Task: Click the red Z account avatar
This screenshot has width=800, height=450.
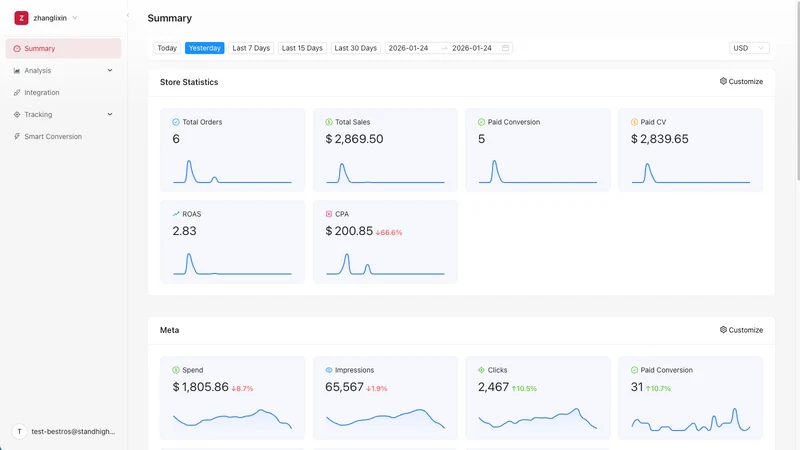Action: [x=21, y=18]
